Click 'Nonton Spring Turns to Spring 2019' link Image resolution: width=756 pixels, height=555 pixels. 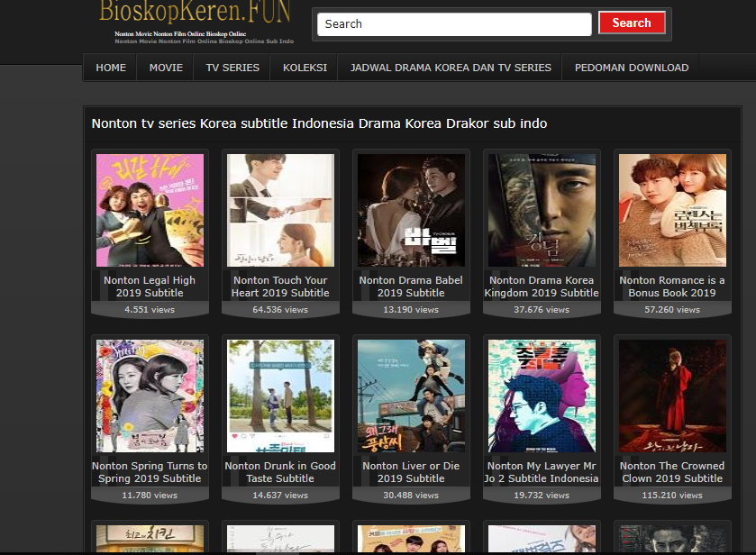[150, 472]
